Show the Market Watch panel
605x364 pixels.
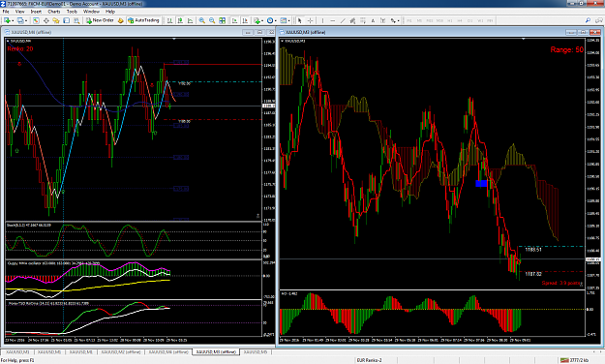[x=36, y=20]
